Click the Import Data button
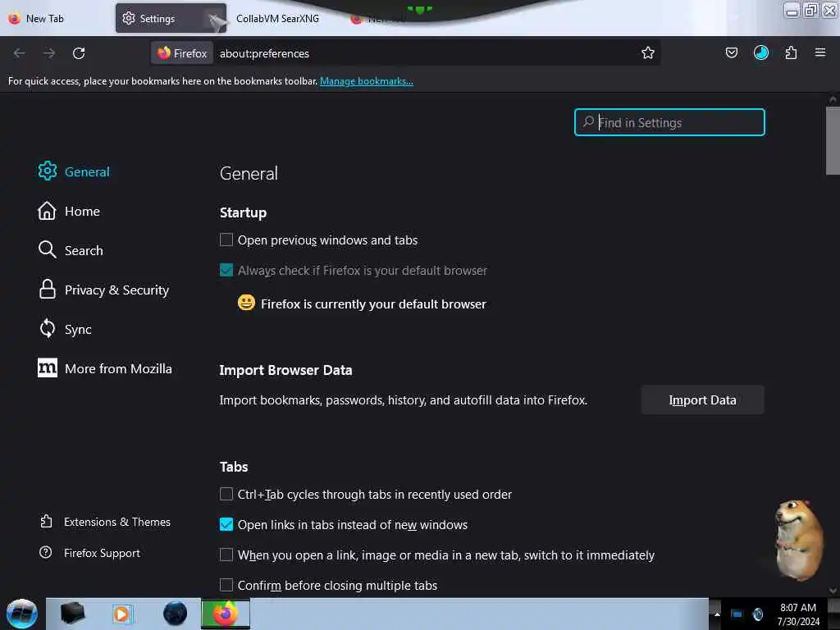Image resolution: width=840 pixels, height=630 pixels. tap(702, 399)
